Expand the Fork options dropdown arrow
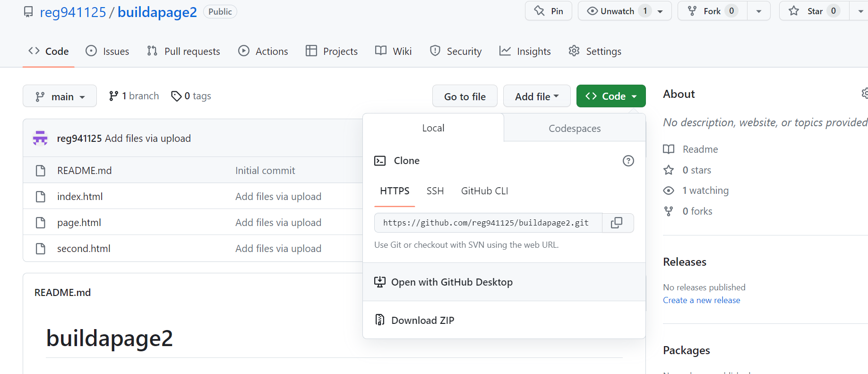The image size is (868, 374). pyautogui.click(x=759, y=11)
